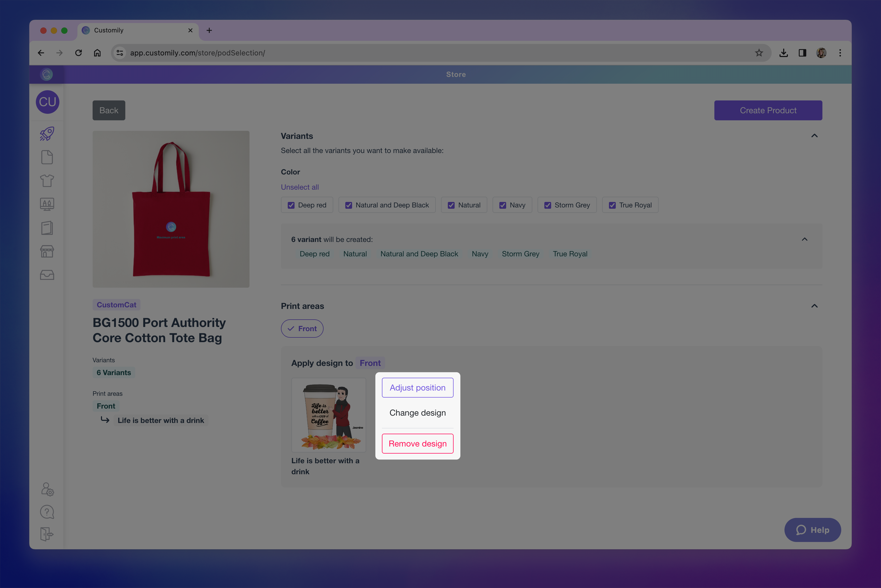
Task: Toggle the Storm Grey checkbox
Action: [x=547, y=205]
